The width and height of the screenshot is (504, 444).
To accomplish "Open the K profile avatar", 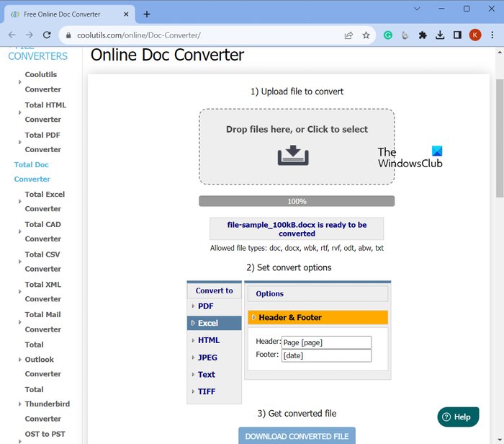I will 475,35.
